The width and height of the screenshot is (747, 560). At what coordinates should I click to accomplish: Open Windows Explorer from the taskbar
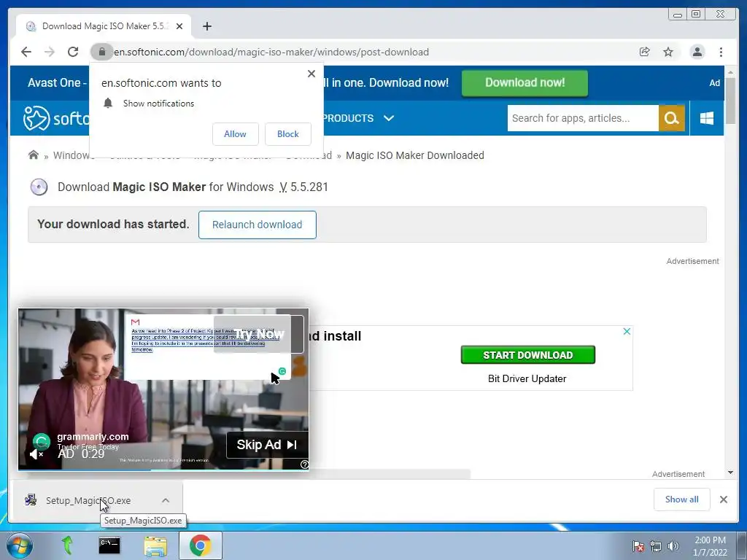(156, 545)
